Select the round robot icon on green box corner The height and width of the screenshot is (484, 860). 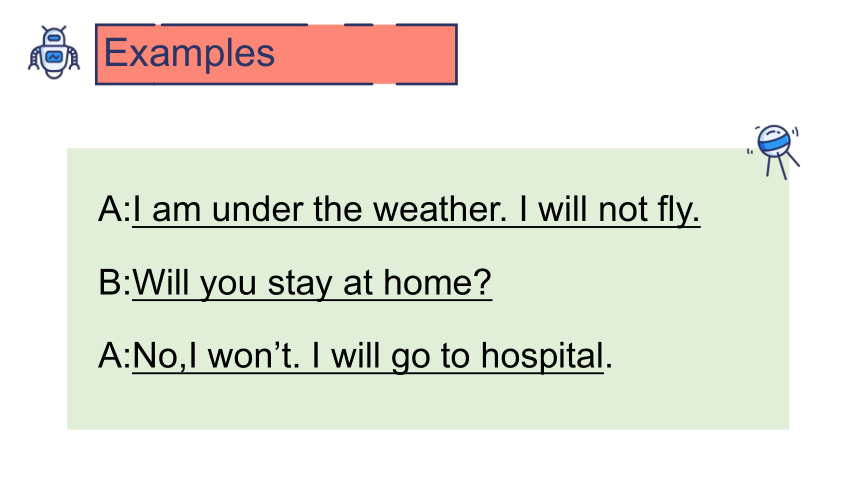coord(773,151)
